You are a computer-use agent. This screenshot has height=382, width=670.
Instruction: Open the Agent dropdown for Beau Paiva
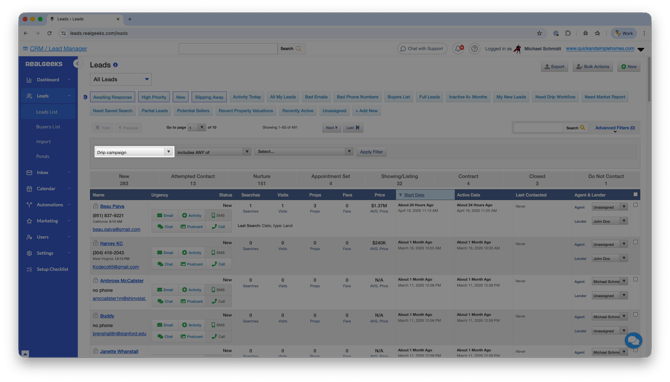click(610, 207)
